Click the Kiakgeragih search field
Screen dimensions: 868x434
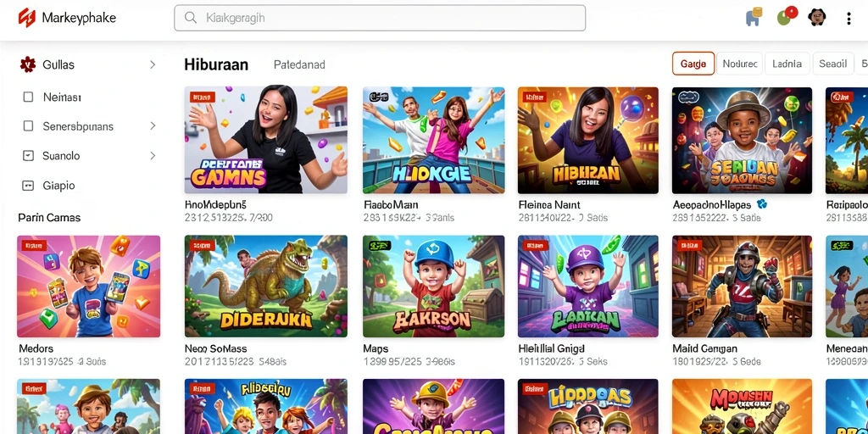coord(380,18)
